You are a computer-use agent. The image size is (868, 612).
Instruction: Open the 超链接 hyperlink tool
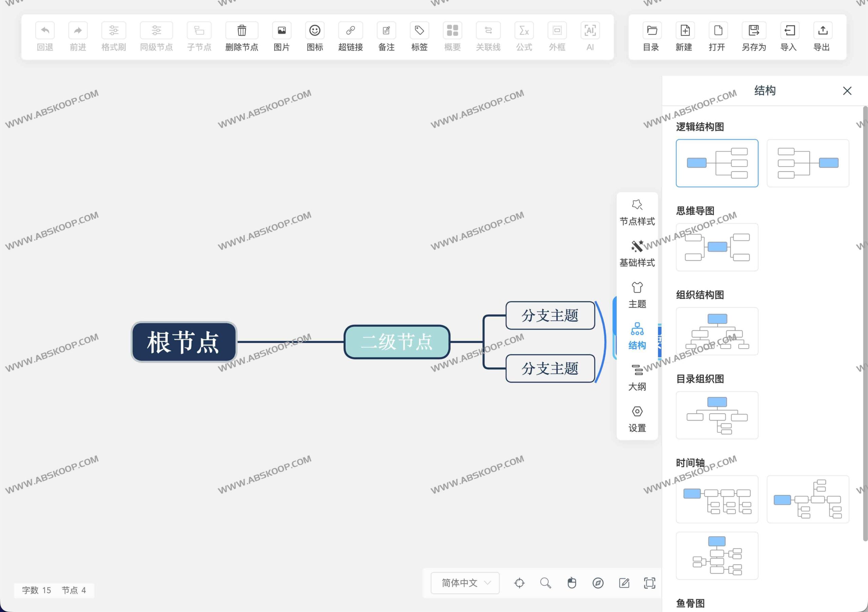click(350, 37)
